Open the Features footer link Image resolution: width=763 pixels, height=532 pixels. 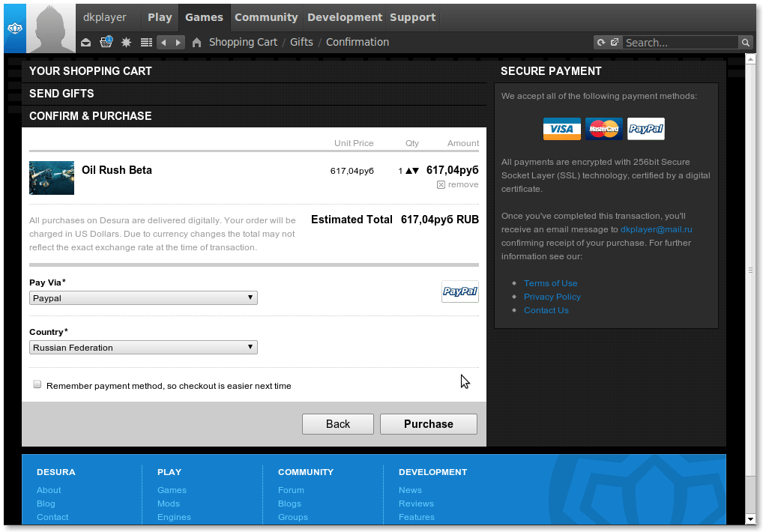click(x=417, y=518)
